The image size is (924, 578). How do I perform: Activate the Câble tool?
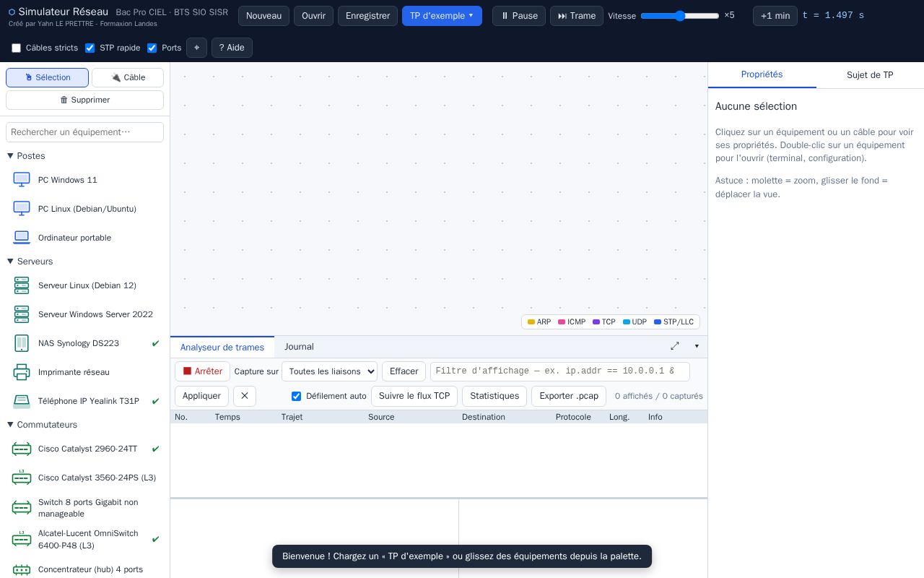(128, 77)
